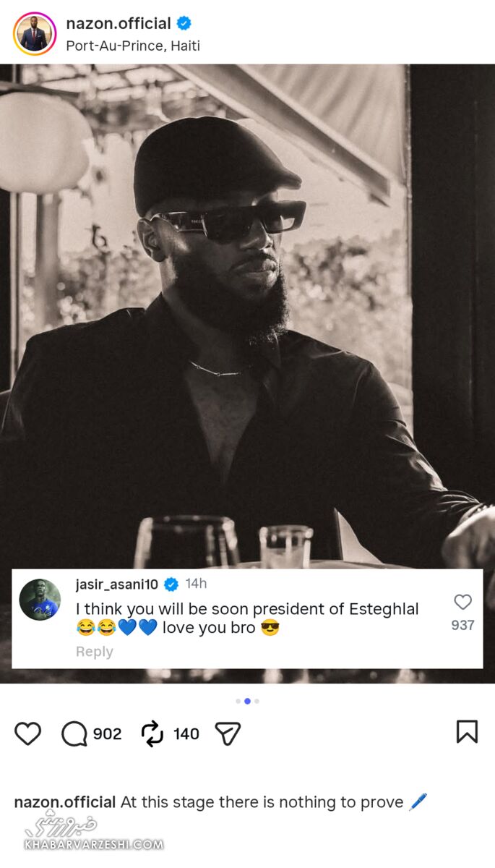Tap the jasir_asani10 commenter avatar

point(40,600)
